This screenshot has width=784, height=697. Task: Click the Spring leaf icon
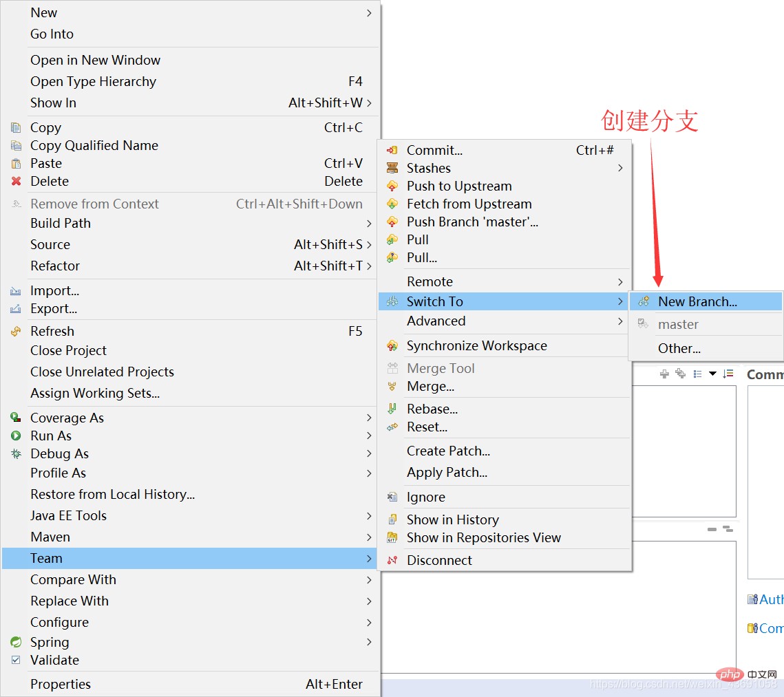tap(16, 642)
